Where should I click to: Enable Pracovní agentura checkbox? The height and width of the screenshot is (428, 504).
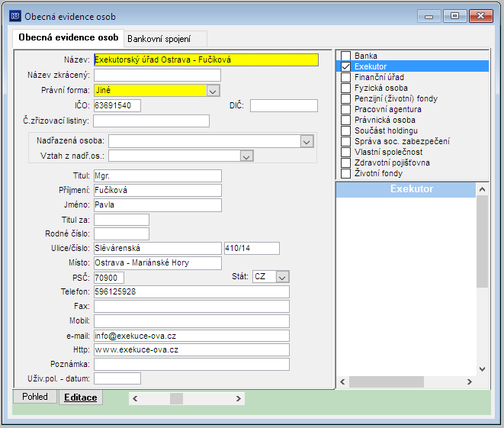pyautogui.click(x=345, y=109)
